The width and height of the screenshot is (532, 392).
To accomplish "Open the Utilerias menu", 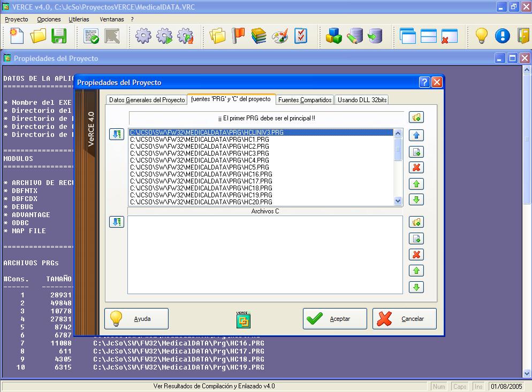I will 79,19.
